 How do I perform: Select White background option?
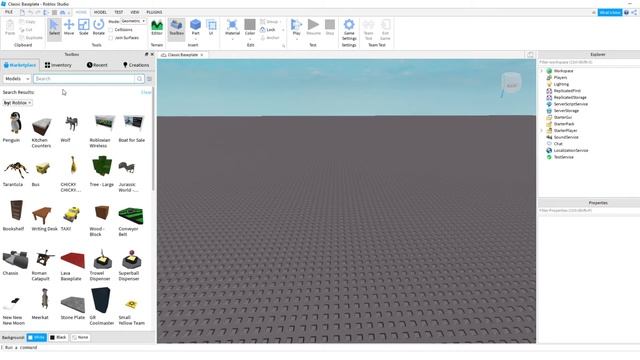tap(36, 338)
